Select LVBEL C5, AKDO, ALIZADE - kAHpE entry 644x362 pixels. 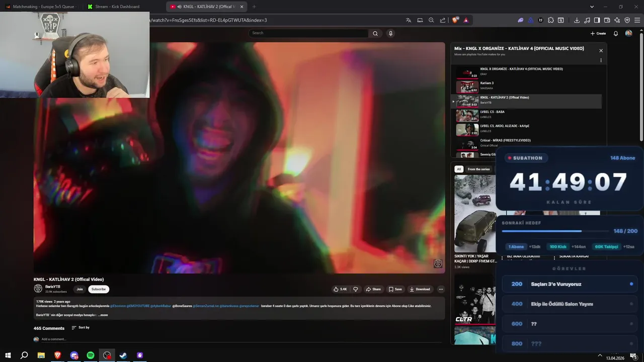click(x=526, y=130)
